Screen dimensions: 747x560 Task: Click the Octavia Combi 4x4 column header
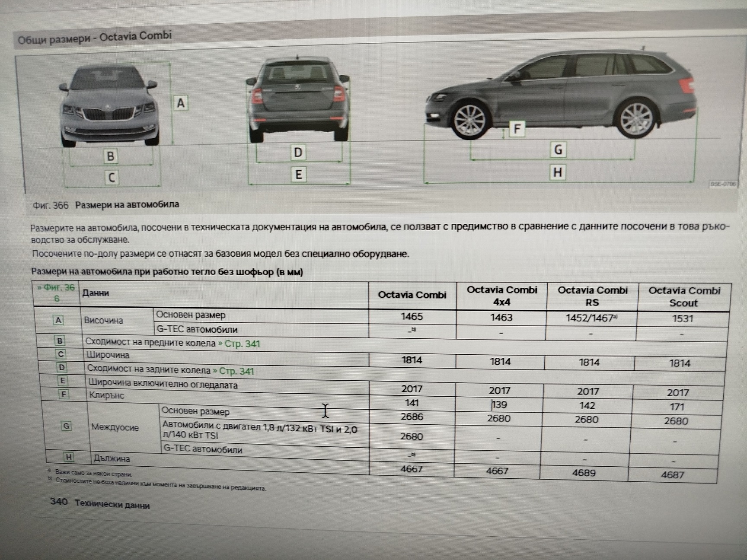pyautogui.click(x=501, y=296)
